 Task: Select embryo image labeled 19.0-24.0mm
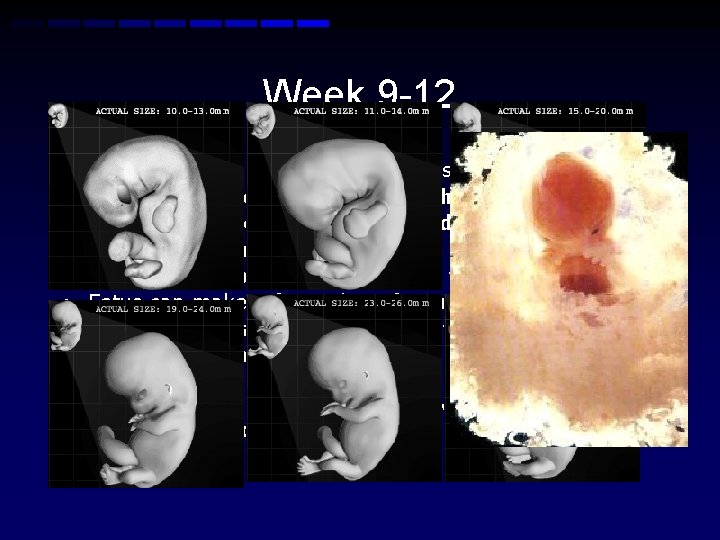tap(146, 394)
